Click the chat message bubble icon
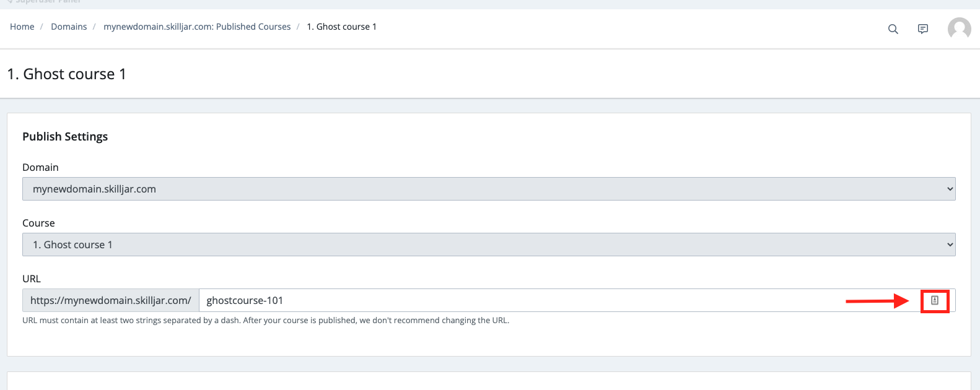This screenshot has height=390, width=980. coord(922,29)
